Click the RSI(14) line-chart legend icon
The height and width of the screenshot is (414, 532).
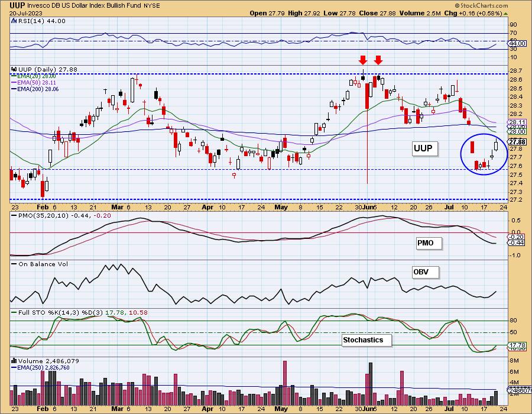coord(14,21)
